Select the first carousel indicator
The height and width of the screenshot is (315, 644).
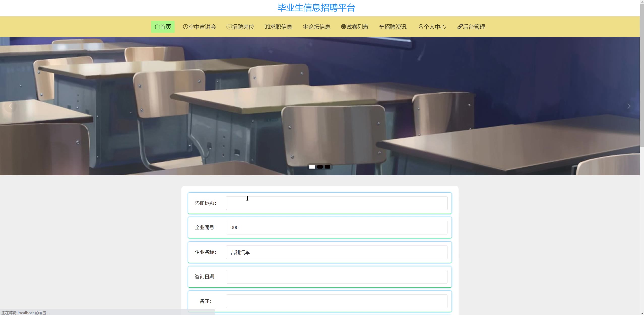pyautogui.click(x=312, y=167)
